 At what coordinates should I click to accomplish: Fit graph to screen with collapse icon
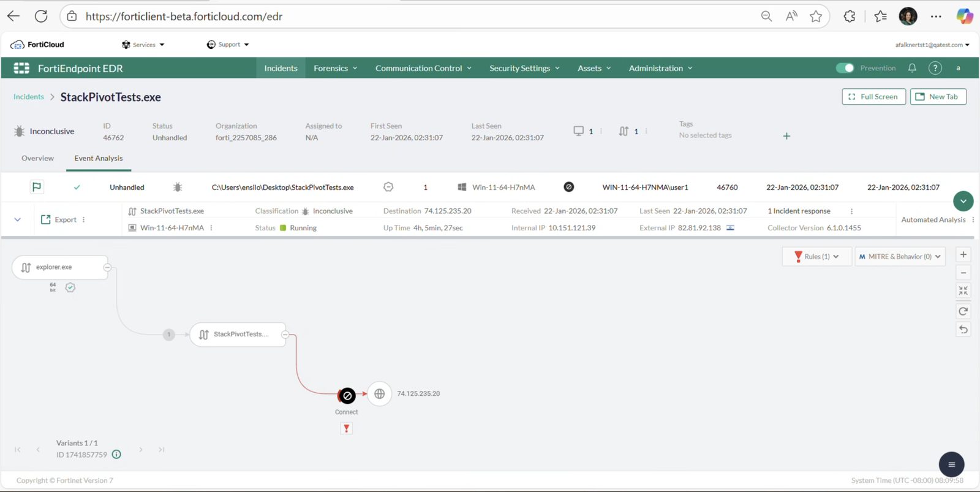pos(963,291)
